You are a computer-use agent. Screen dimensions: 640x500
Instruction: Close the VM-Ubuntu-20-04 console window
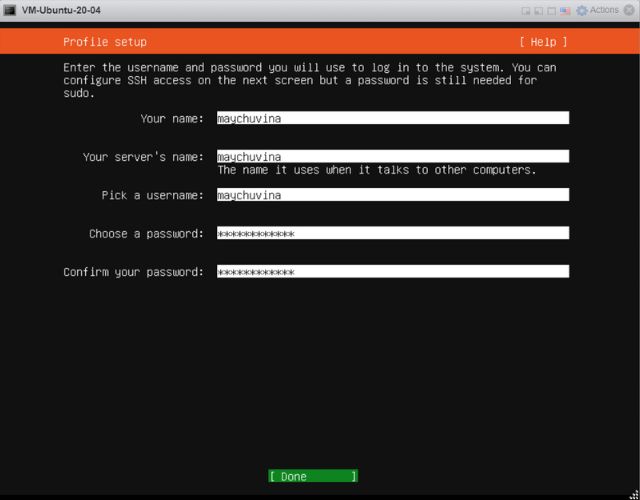629,10
